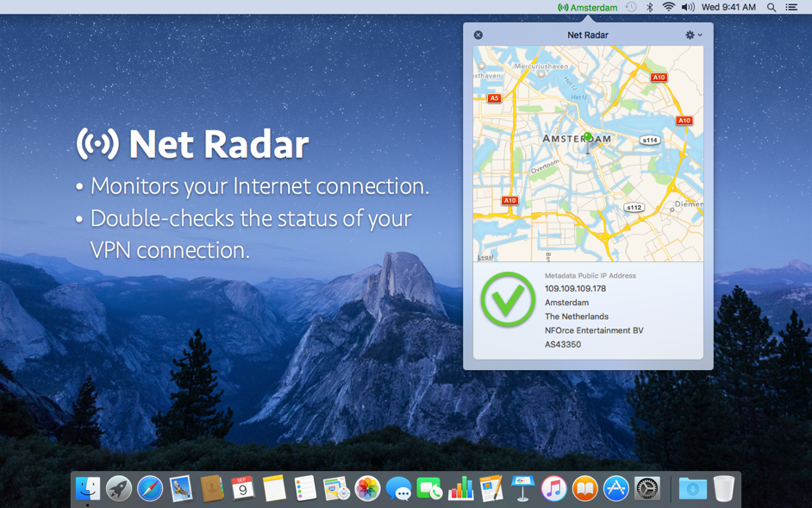Open the Time Machine menu bar icon
The height and width of the screenshot is (508, 812).
631,7
